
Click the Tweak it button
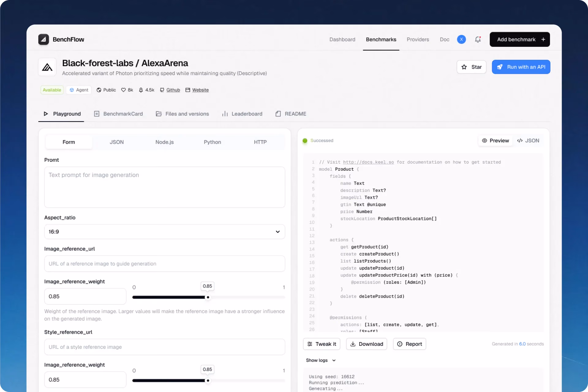(322, 344)
